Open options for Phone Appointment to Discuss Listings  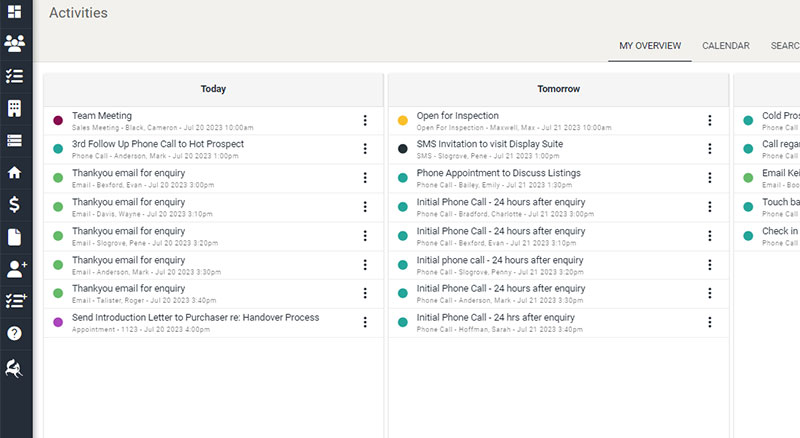coord(710,178)
